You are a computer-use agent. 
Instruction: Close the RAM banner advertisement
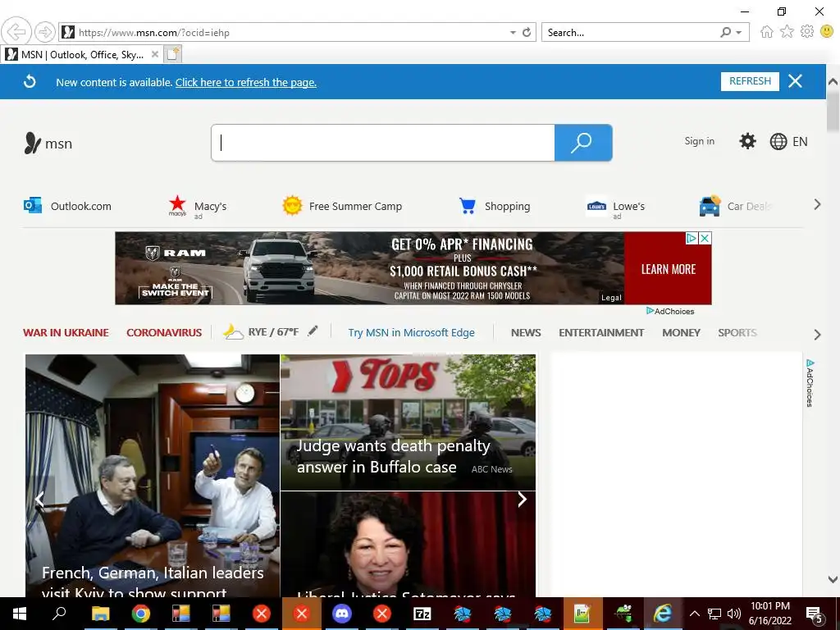(x=705, y=239)
